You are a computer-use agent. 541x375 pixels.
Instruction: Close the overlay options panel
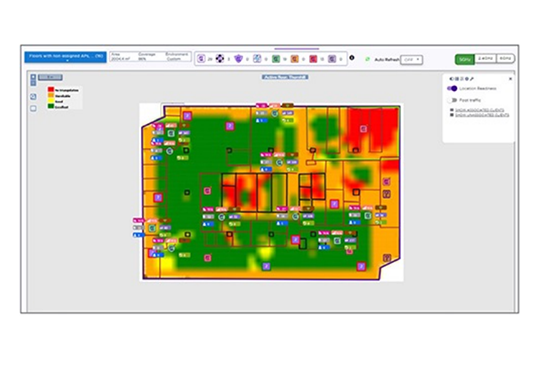point(510,79)
